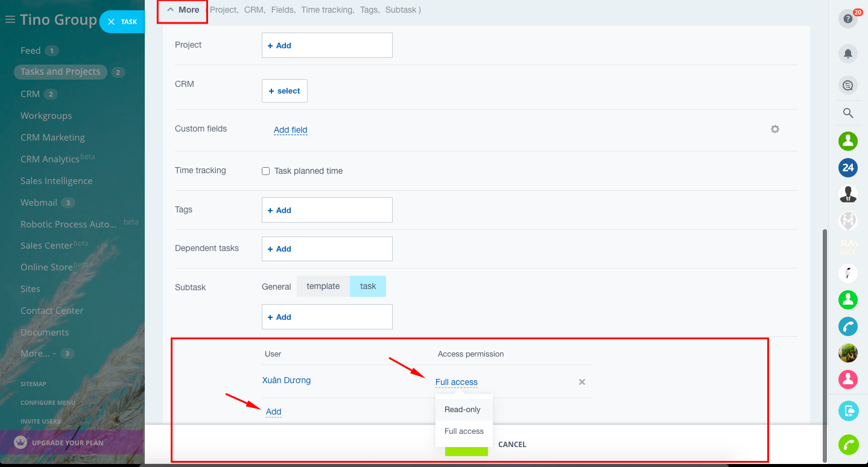Add a dependent task
The width and height of the screenshot is (868, 467).
click(x=327, y=249)
